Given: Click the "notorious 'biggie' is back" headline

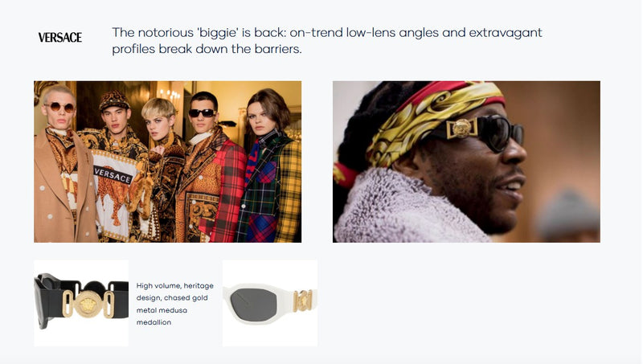Looking at the screenshot, I should click(327, 32).
